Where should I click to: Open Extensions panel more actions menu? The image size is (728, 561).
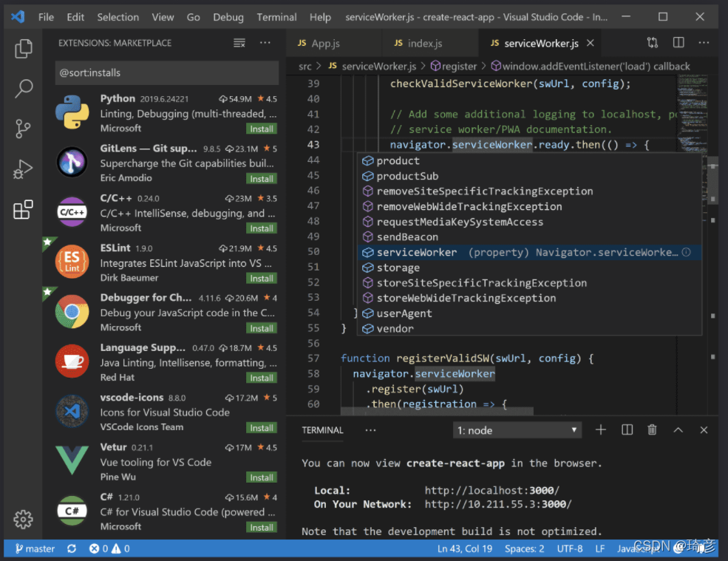(265, 43)
